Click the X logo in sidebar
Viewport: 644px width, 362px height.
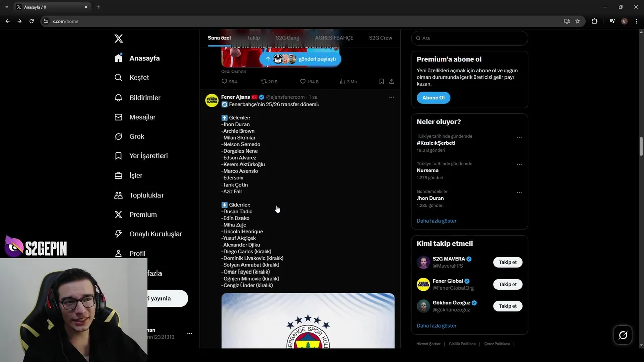[118, 39]
